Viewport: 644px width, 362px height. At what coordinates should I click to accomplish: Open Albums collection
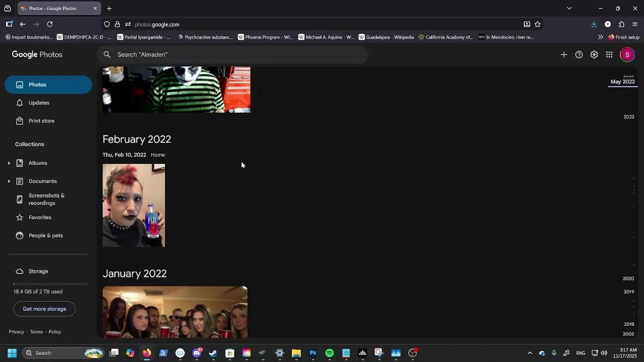pyautogui.click(x=38, y=163)
